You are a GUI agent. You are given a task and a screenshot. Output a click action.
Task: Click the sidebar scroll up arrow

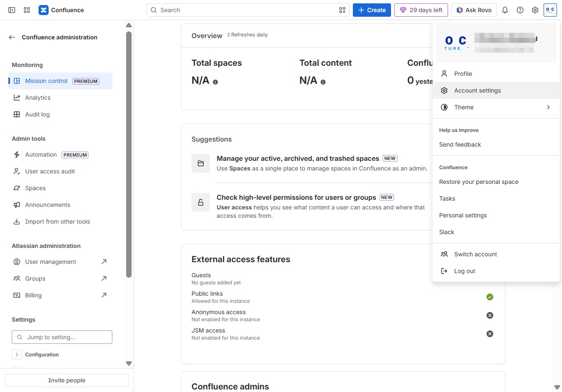tap(129, 25)
